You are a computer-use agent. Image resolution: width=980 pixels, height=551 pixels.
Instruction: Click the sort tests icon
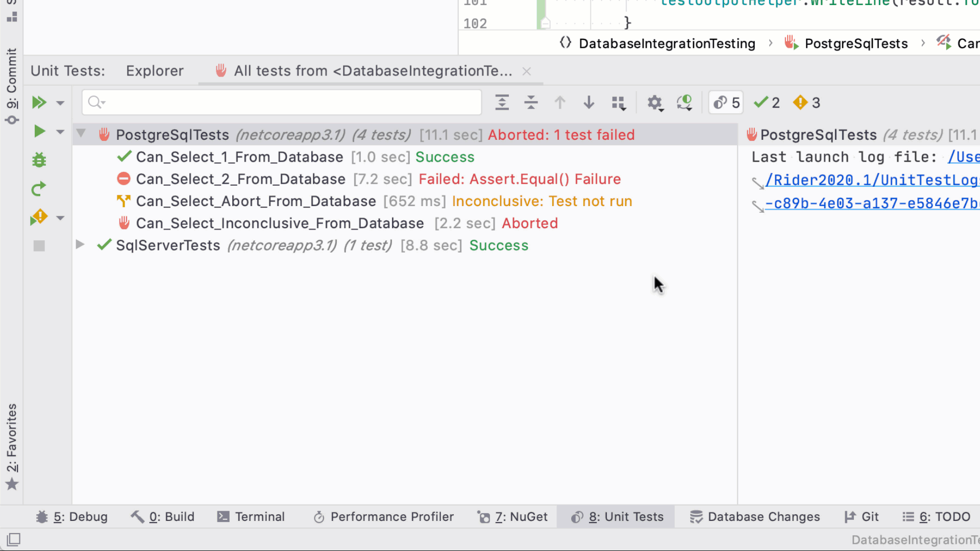(x=619, y=102)
